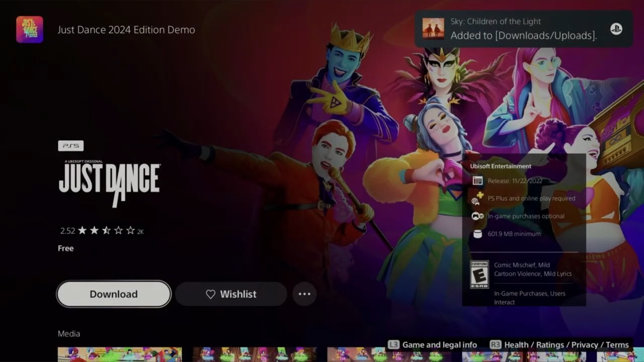Click the L3 button glyph

[x=393, y=345]
